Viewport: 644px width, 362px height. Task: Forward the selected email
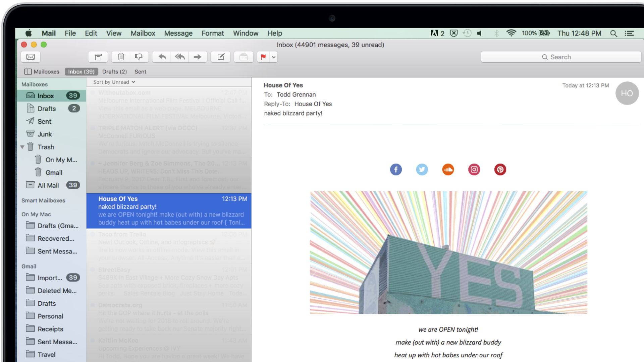tap(198, 57)
